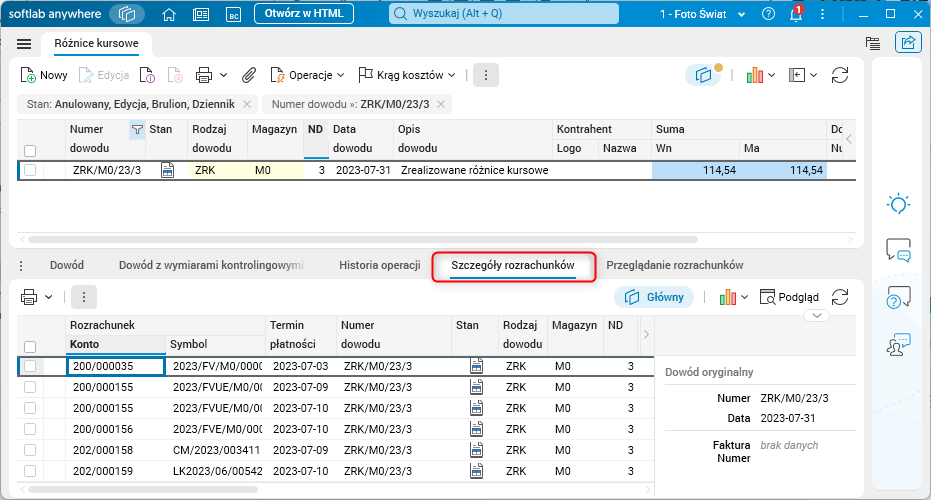This screenshot has width=931, height=500.
Task: Click the Konto cell 200/000035
Action: pos(116,366)
